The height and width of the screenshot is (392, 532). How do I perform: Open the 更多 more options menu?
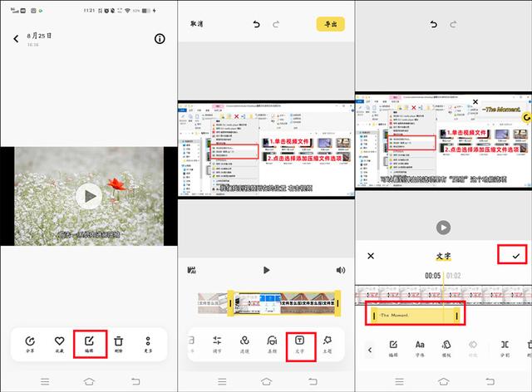tap(148, 342)
